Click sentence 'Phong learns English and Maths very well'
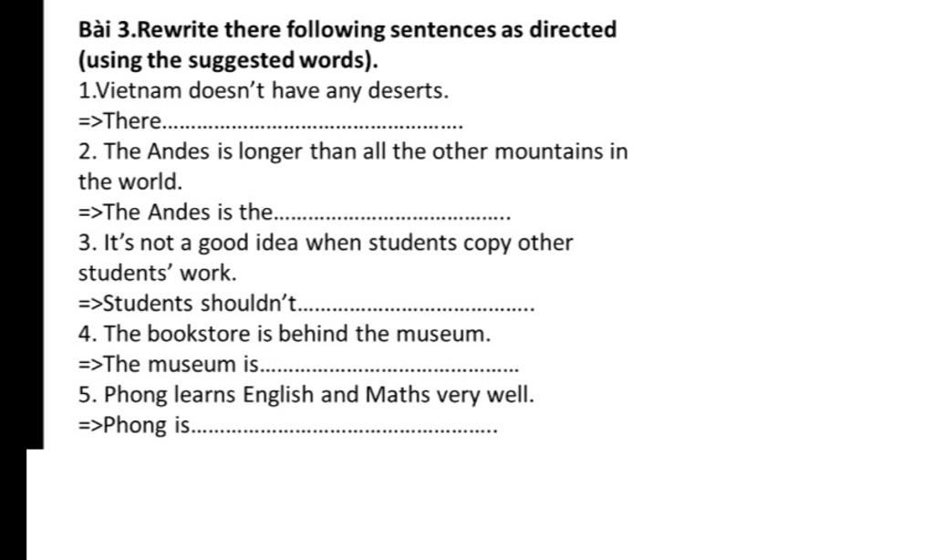This screenshot has height=560, width=934. 306,395
